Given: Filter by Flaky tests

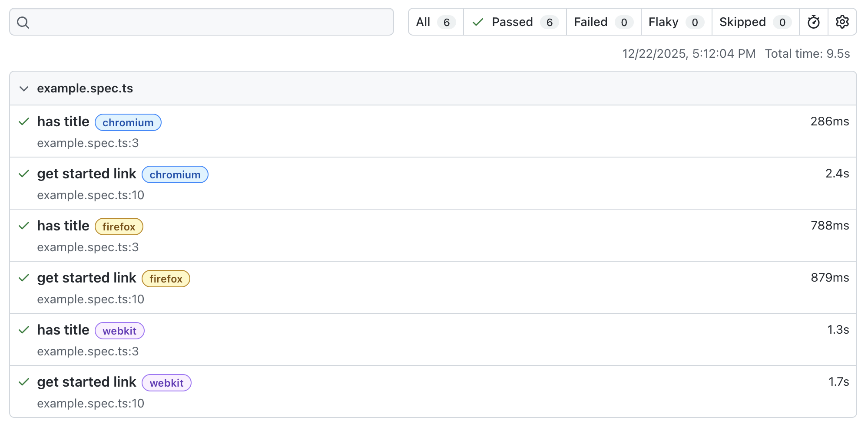Looking at the screenshot, I should [676, 22].
